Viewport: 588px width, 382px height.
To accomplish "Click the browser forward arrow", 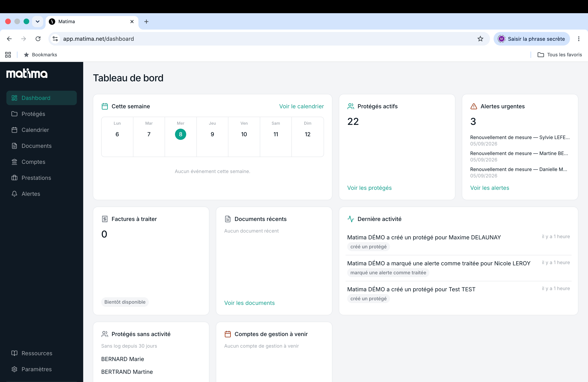I will pyautogui.click(x=23, y=39).
